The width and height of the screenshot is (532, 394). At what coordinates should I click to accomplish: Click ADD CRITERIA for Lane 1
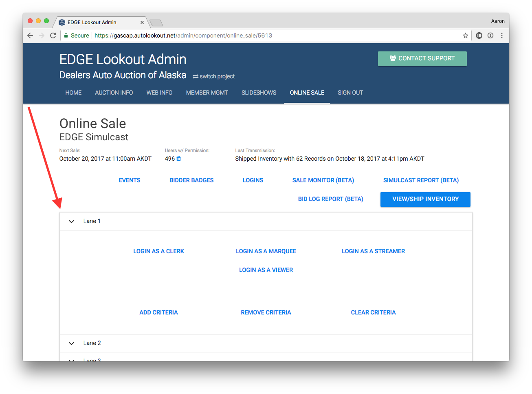pos(159,312)
